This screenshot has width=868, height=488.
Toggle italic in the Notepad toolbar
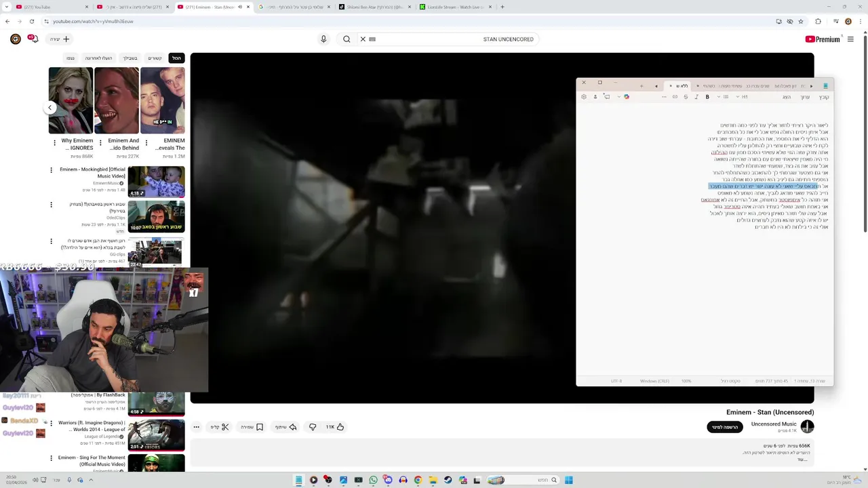click(x=696, y=97)
